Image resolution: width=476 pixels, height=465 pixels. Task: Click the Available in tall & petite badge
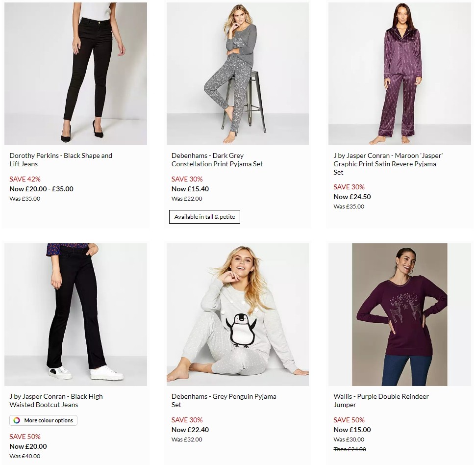click(x=204, y=216)
